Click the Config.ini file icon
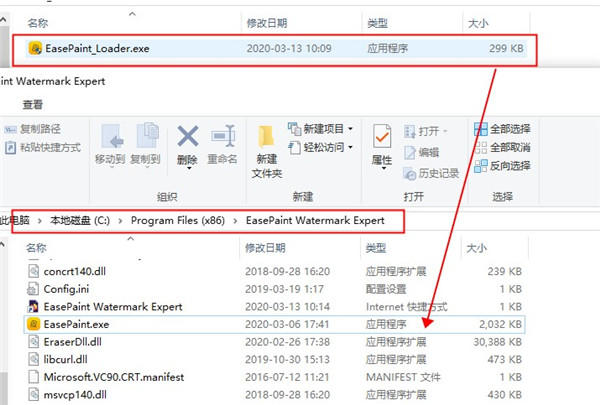The height and width of the screenshot is (405, 600). pos(33,289)
